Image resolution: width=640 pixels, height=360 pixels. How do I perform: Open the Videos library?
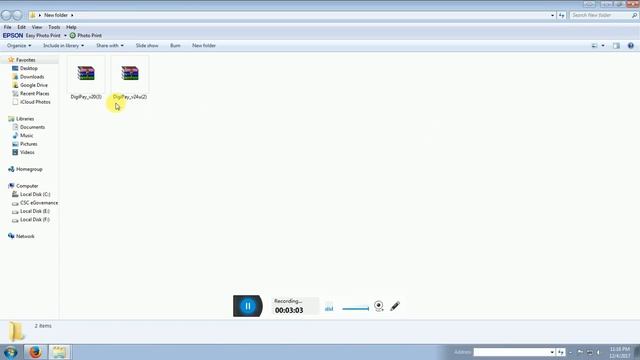click(27, 152)
